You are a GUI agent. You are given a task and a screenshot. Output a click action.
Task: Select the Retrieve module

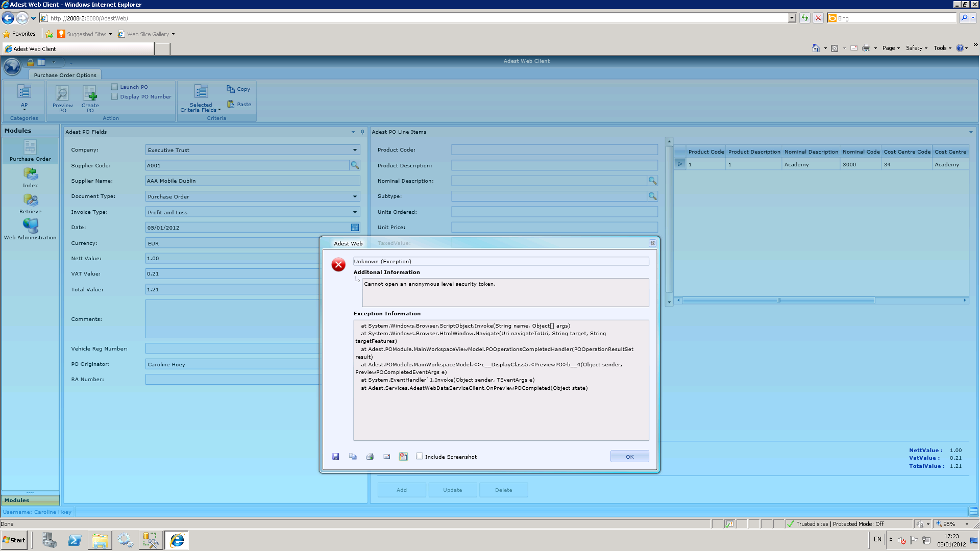[30, 203]
